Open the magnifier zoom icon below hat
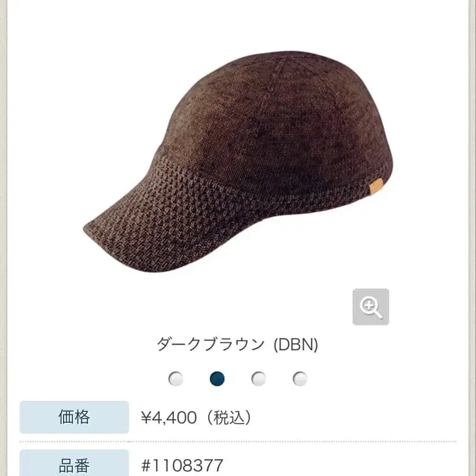476x476 pixels. 371,307
